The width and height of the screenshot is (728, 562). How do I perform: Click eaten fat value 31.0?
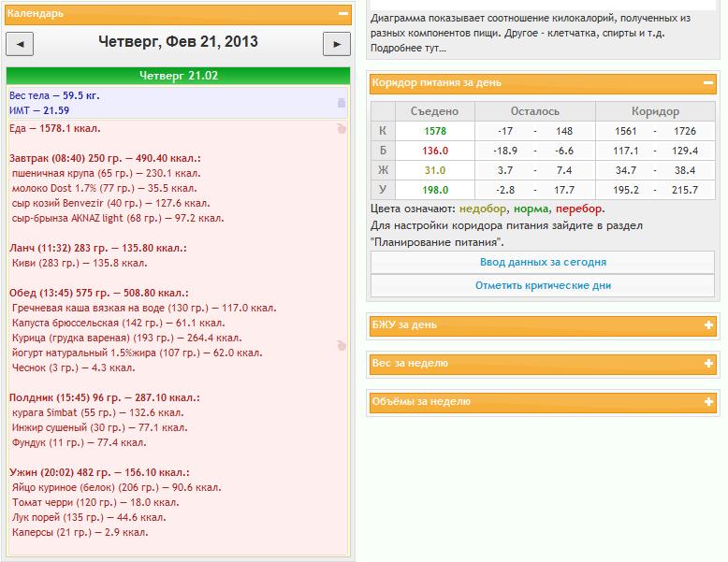435,170
